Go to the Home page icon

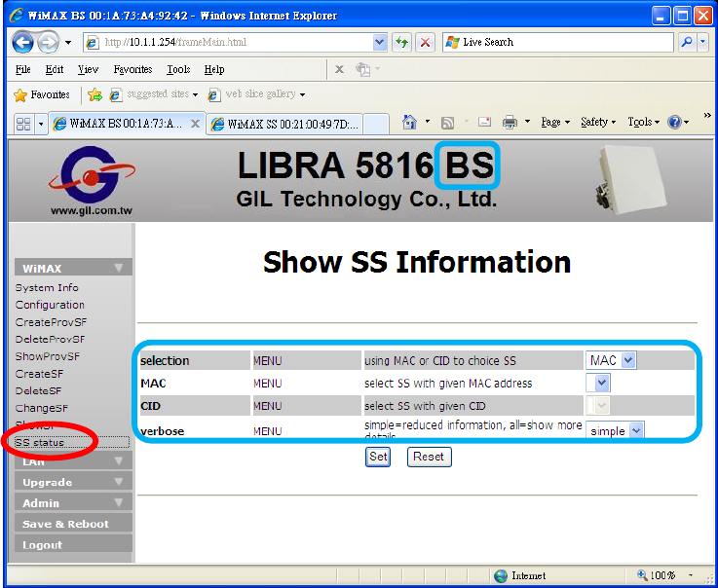point(409,123)
